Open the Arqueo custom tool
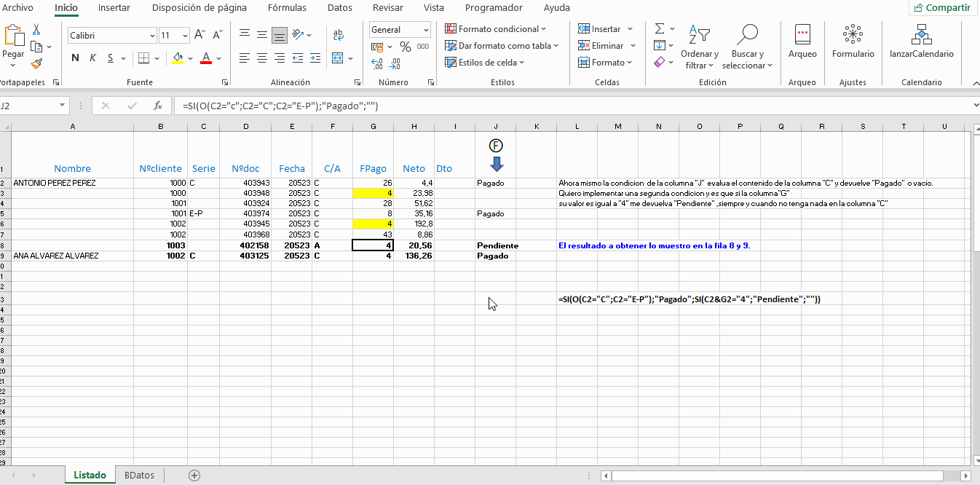The width and height of the screenshot is (980, 485). 802,42
